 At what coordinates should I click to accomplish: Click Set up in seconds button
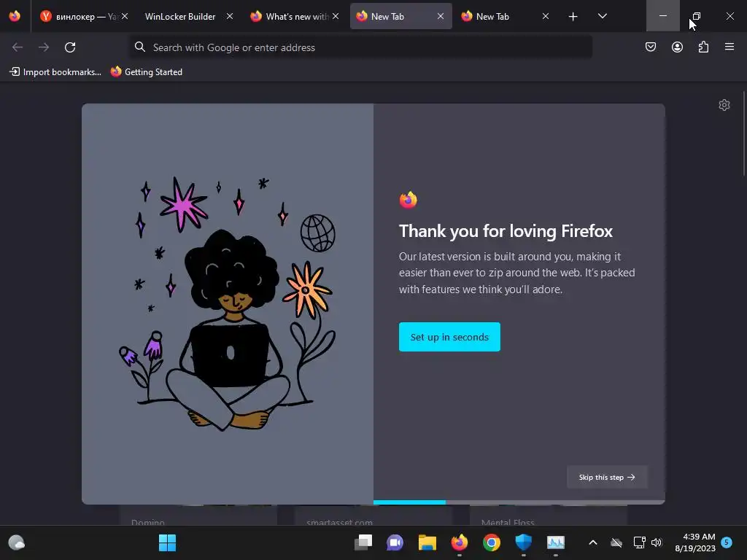pyautogui.click(x=449, y=337)
